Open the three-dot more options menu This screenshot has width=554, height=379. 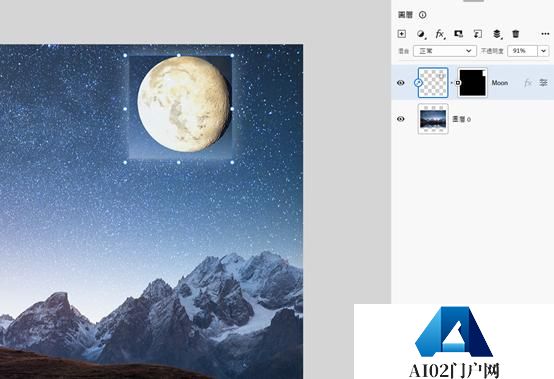click(x=545, y=34)
